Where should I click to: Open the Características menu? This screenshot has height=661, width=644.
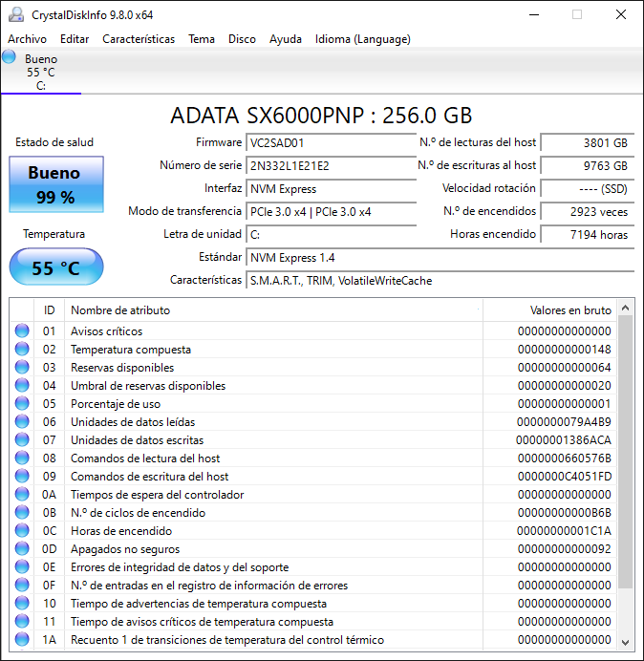(139, 39)
